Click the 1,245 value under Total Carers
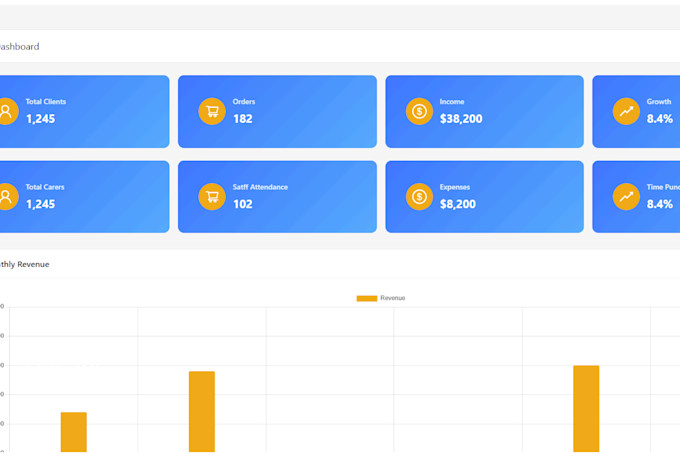 coord(40,204)
